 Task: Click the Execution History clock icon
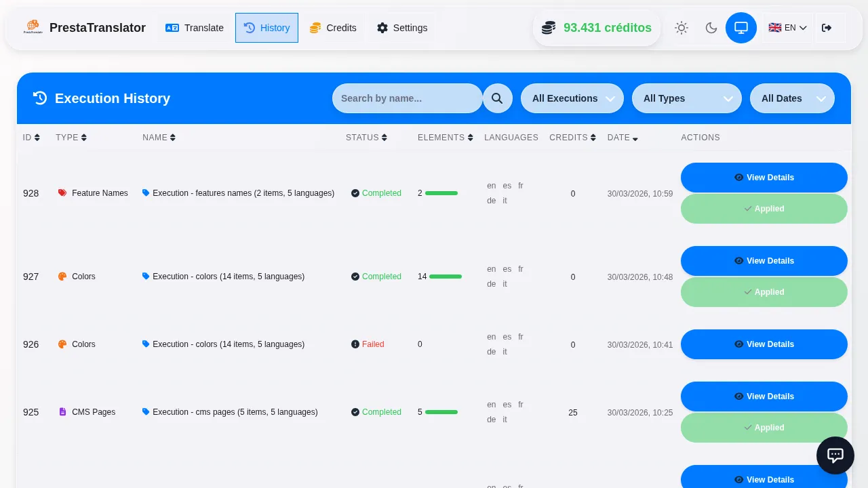point(40,98)
